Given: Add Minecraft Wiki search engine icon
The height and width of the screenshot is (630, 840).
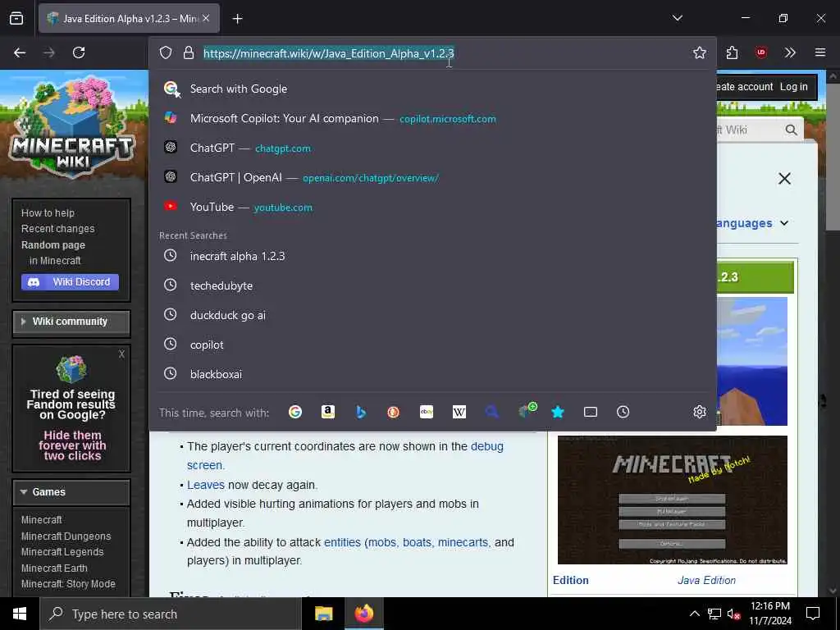Looking at the screenshot, I should (527, 410).
